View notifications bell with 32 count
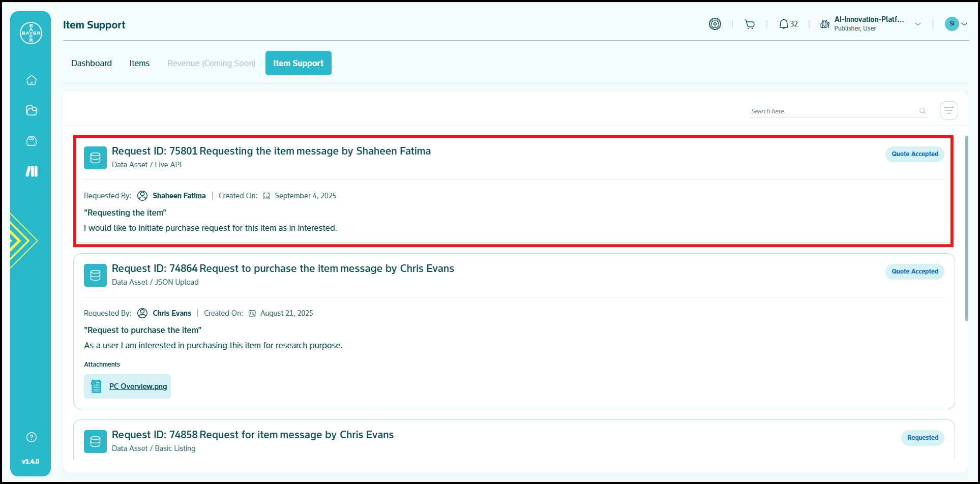The width and height of the screenshot is (980, 484). tap(788, 24)
